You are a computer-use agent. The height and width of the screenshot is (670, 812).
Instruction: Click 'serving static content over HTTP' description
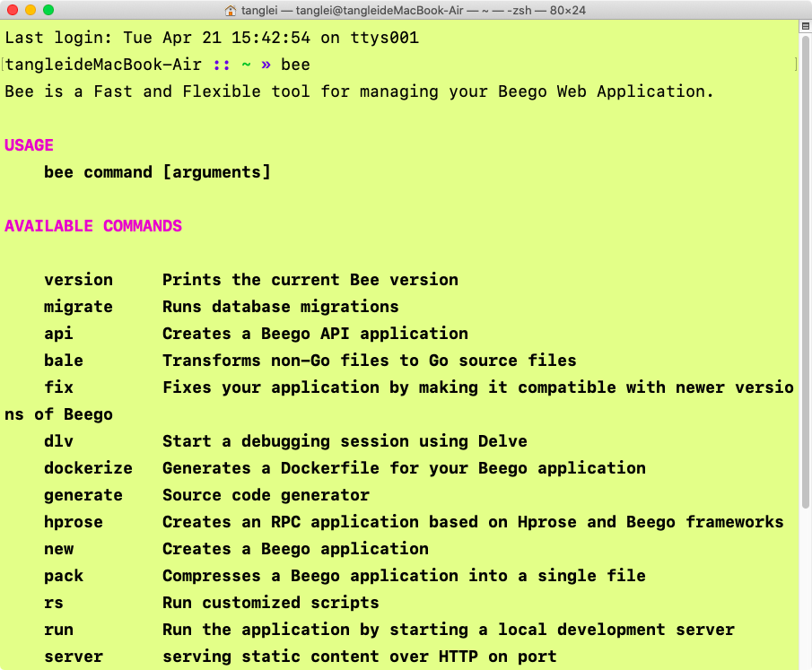pyautogui.click(x=360, y=657)
